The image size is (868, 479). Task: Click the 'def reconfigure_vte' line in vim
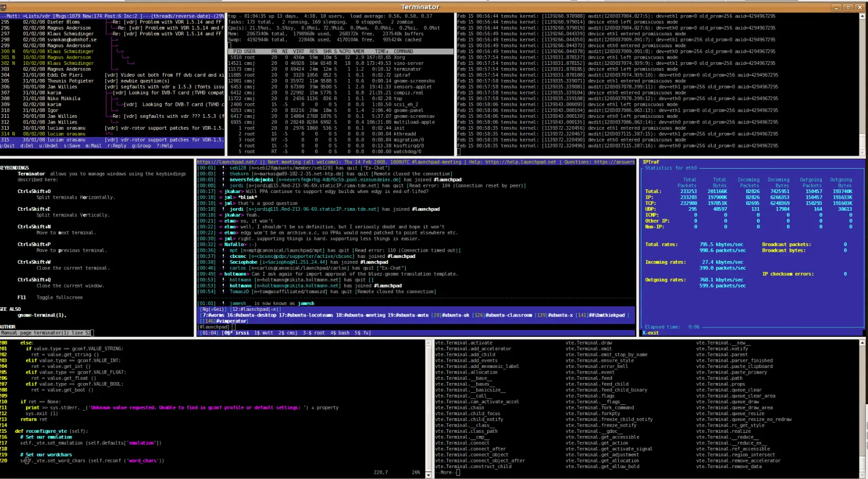point(51,431)
